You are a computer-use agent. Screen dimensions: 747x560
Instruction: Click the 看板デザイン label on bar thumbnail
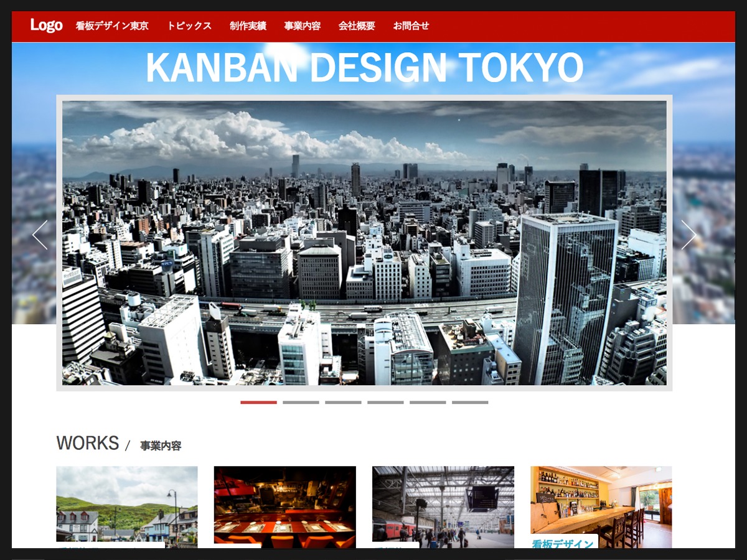563,543
